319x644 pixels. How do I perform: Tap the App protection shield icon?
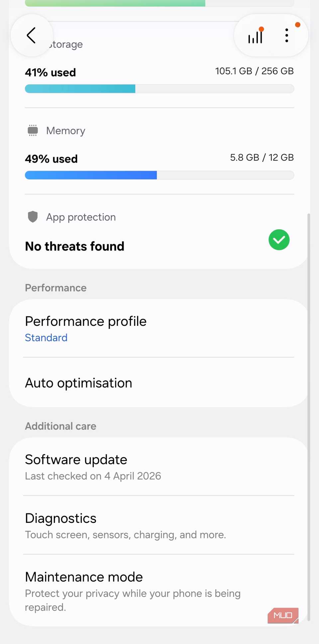[x=33, y=217]
